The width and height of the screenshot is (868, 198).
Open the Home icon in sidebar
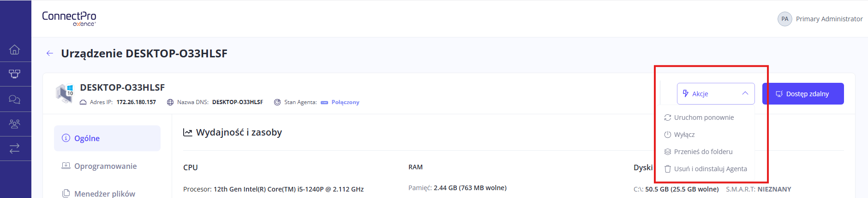pyautogui.click(x=15, y=49)
